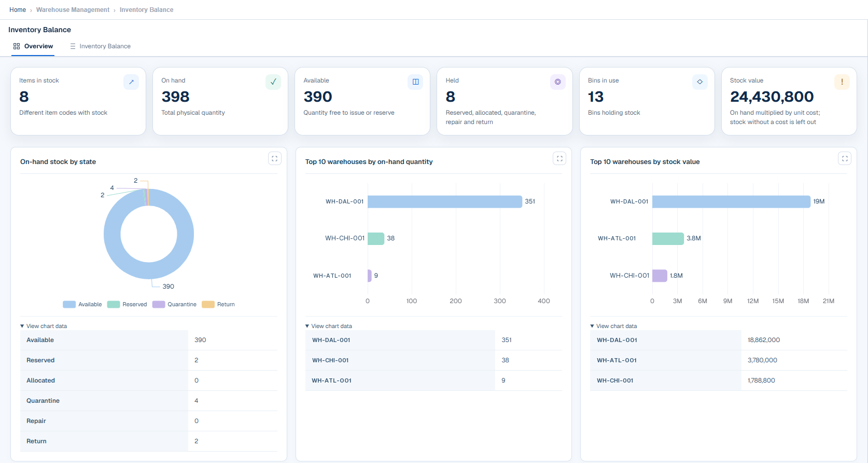Click value 18,862,000 in stock value table
868x463 pixels.
[764, 340]
